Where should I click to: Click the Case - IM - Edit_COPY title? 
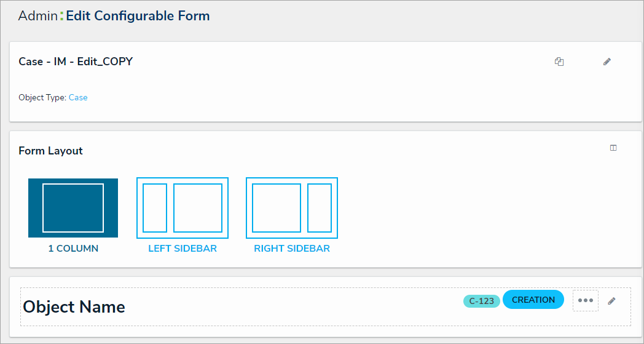tap(76, 62)
